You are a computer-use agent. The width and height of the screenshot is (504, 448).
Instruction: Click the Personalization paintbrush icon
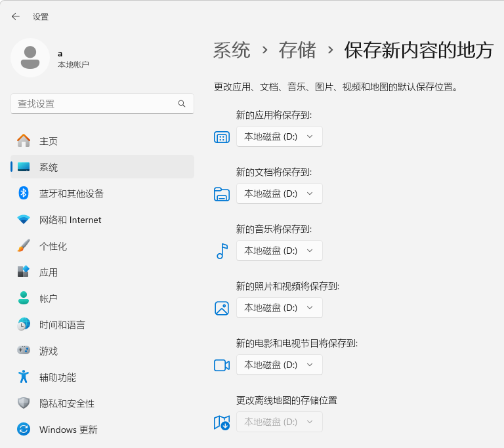point(24,245)
